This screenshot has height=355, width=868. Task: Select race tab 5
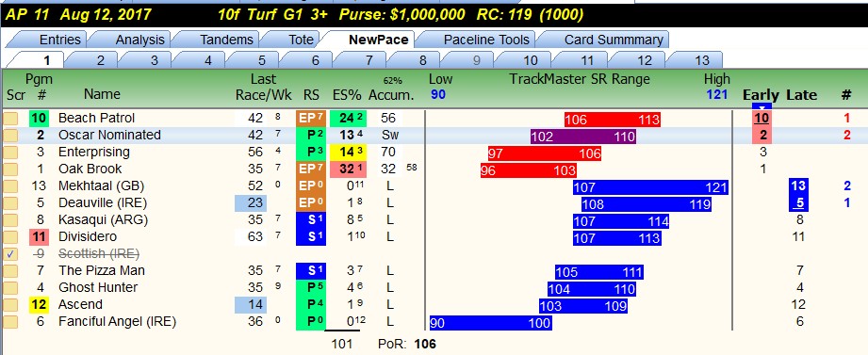[261, 60]
